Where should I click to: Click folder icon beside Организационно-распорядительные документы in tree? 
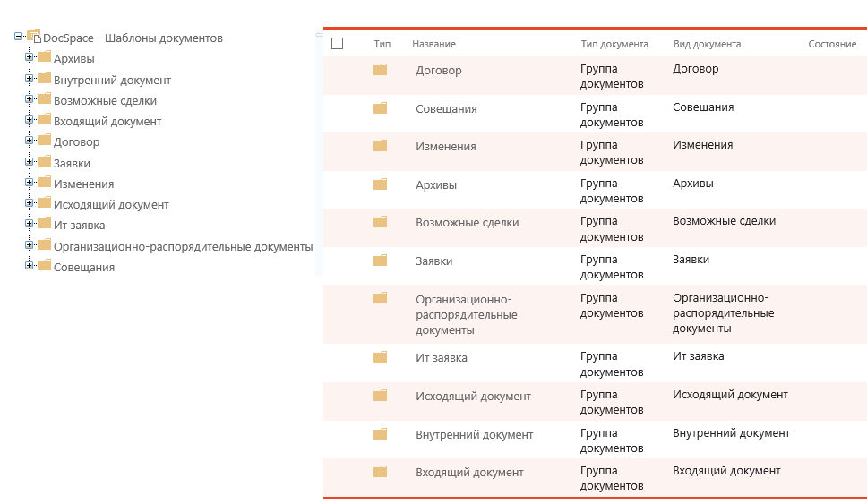44,244
